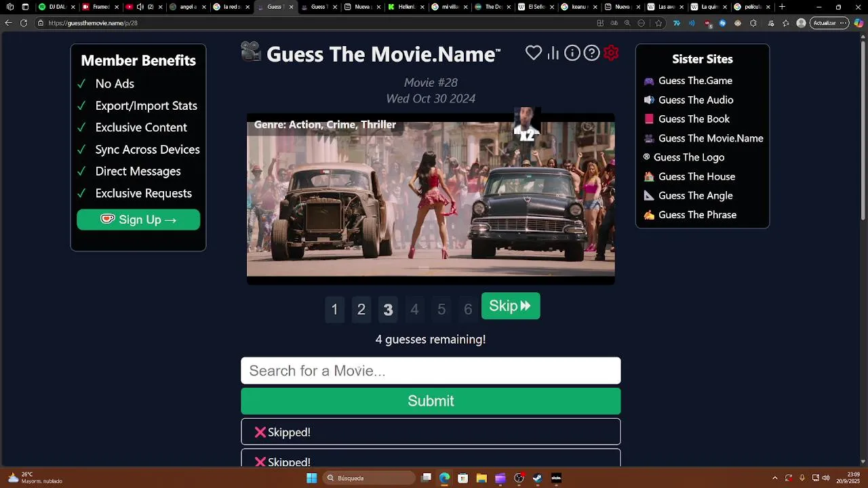Open the bar-chart stats icon

click(553, 53)
